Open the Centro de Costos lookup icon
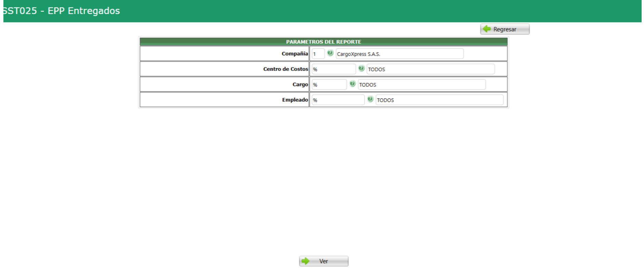This screenshot has width=644, height=270. coord(361,68)
